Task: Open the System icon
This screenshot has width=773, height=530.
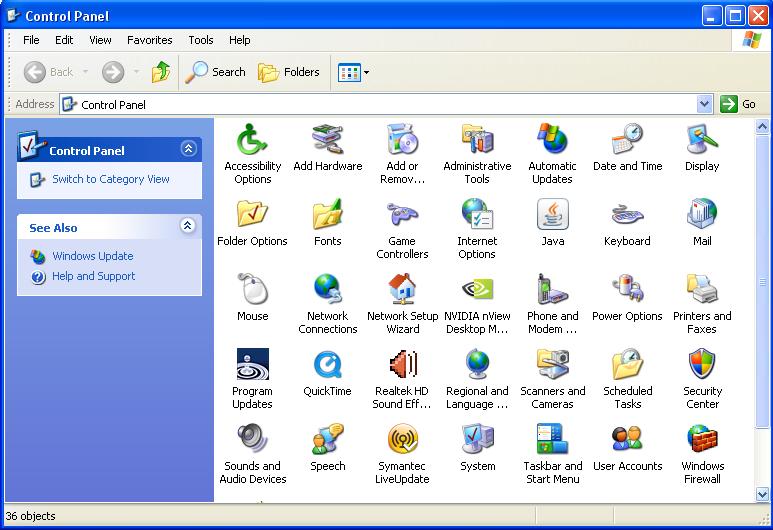Action: point(477,439)
